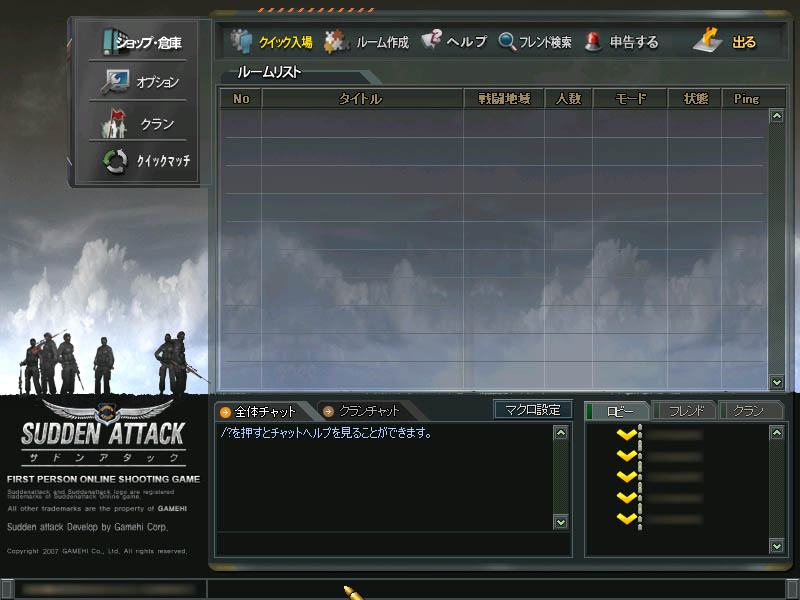Click the chat message input field
Screen dimensions: 800x600
pyautogui.click(x=393, y=544)
